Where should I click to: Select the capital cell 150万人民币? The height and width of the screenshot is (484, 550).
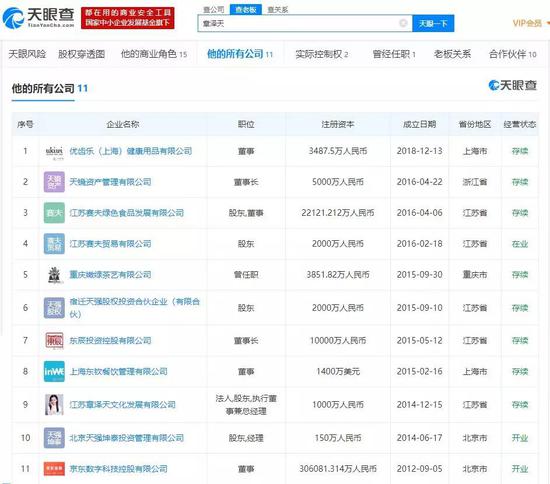[x=338, y=438]
